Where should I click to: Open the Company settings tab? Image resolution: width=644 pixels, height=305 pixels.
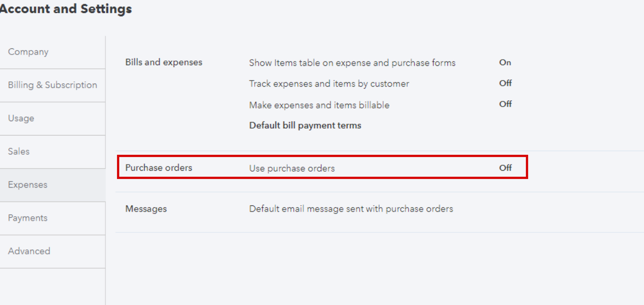click(52, 52)
